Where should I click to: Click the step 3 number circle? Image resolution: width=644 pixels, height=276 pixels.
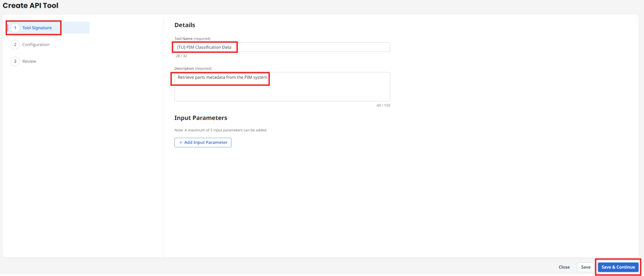(15, 61)
